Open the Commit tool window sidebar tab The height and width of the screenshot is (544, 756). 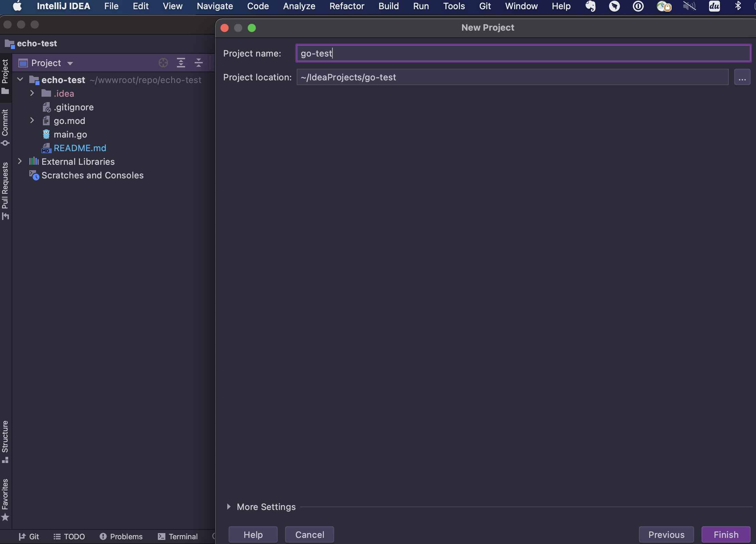[x=5, y=127]
